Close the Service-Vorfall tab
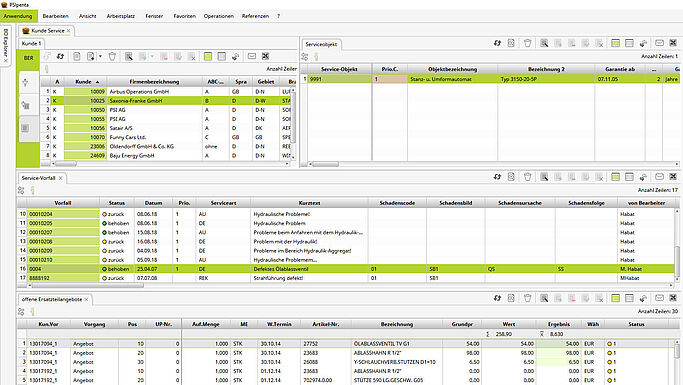Image resolution: width=683 pixels, height=385 pixels. point(61,178)
